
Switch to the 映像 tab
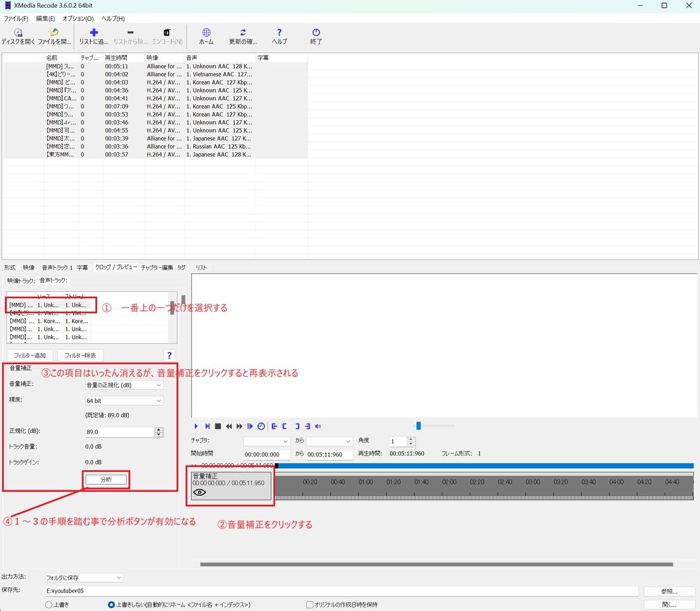point(29,267)
